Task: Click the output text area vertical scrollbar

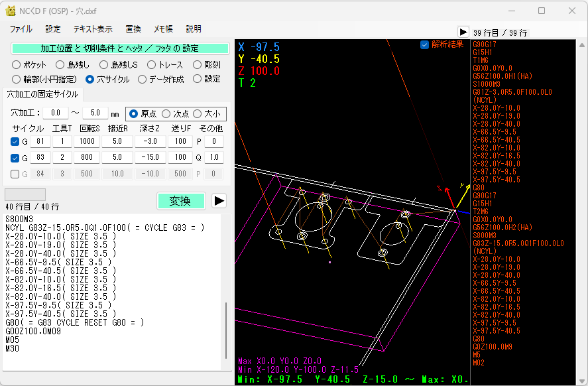Action: click(x=226, y=332)
